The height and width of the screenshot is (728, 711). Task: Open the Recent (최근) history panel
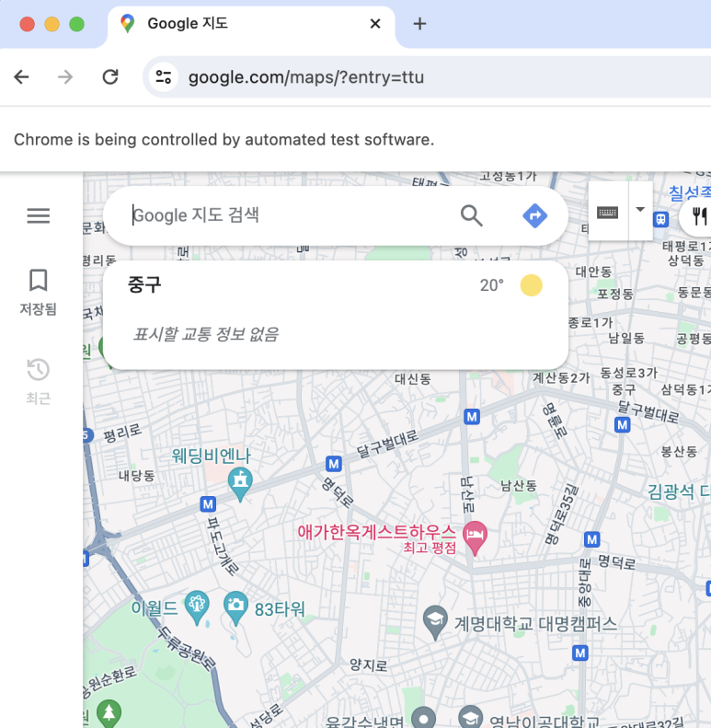coord(38,381)
